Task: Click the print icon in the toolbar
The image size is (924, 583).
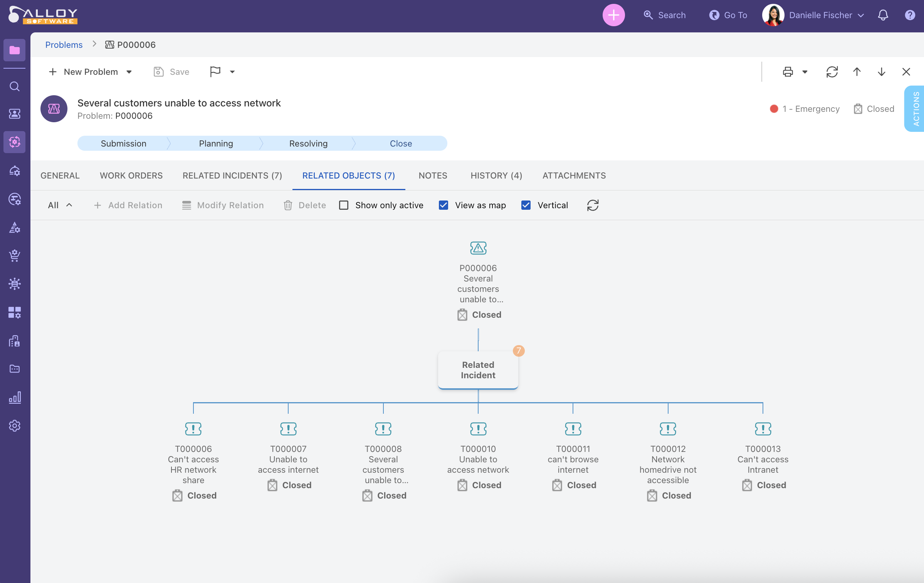Action: pyautogui.click(x=788, y=72)
